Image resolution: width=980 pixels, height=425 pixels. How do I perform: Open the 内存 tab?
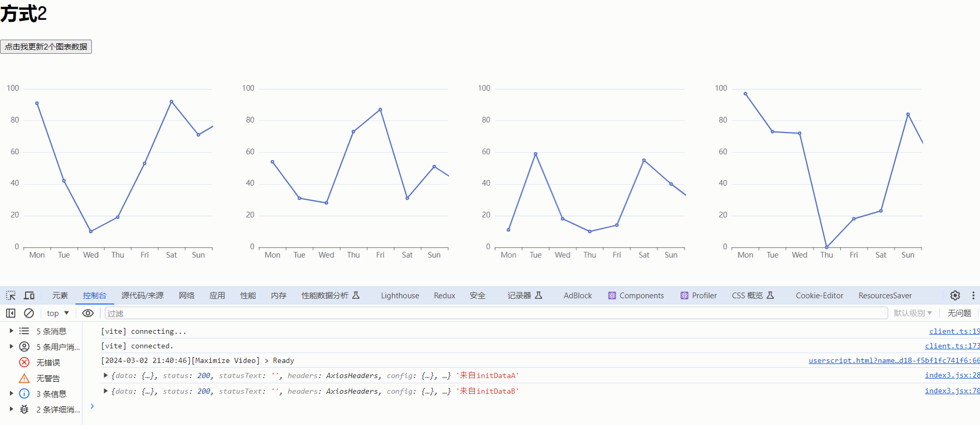point(279,296)
